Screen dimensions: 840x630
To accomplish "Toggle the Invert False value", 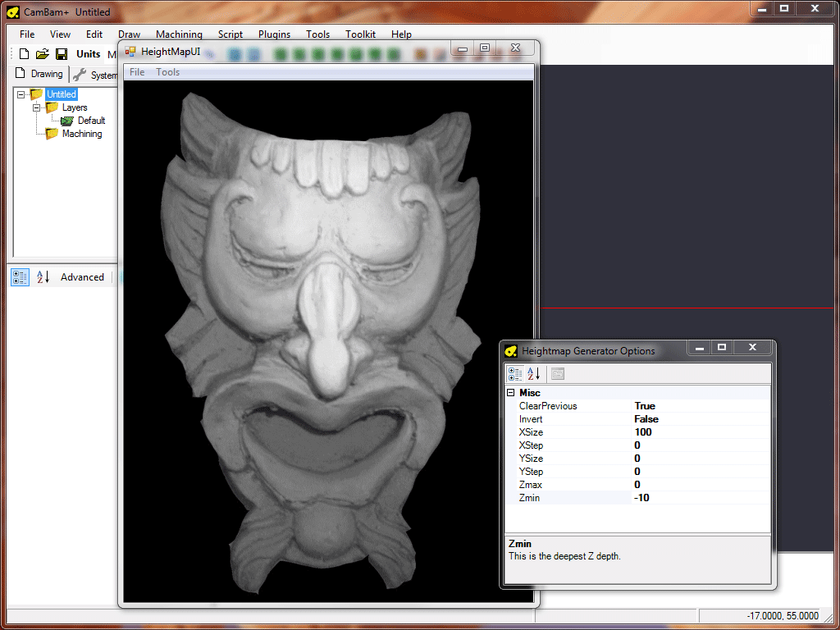I will 646,419.
